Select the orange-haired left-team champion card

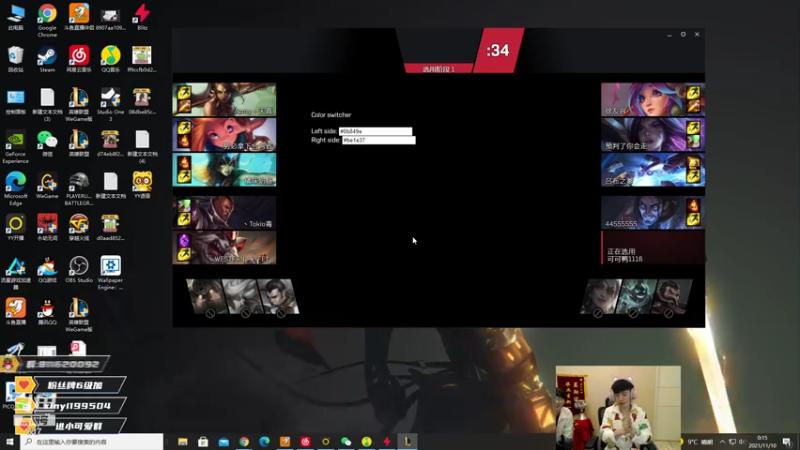click(224, 135)
